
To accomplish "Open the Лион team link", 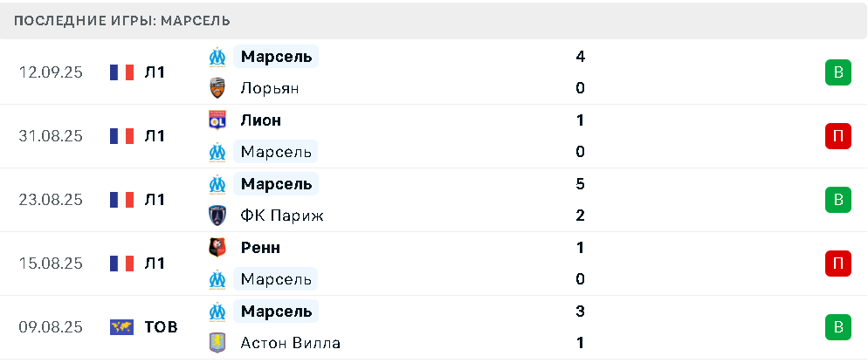I will (261, 120).
